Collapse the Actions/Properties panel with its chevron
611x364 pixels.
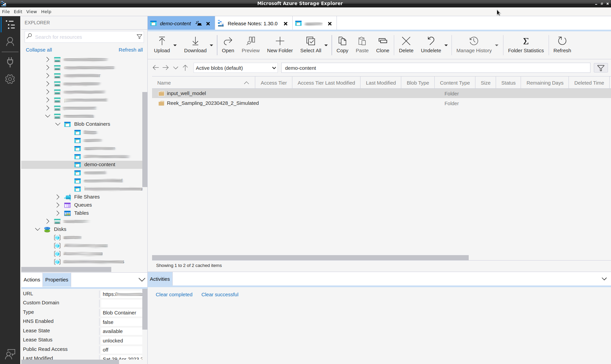tap(142, 280)
